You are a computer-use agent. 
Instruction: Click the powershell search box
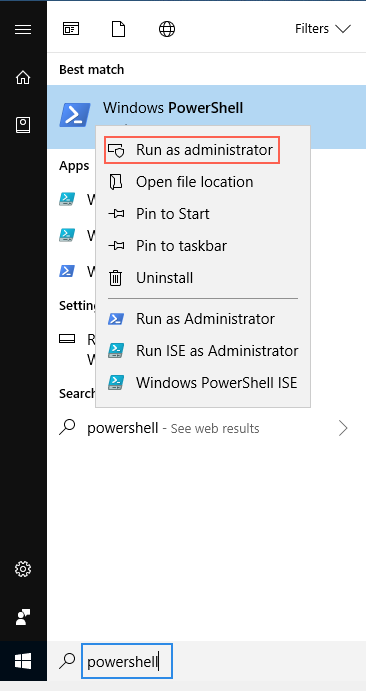(127, 661)
